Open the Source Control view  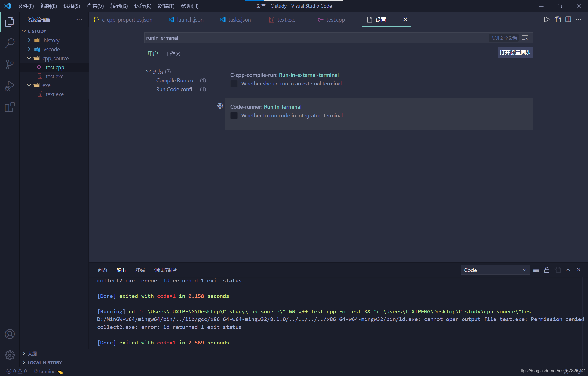[x=10, y=64]
